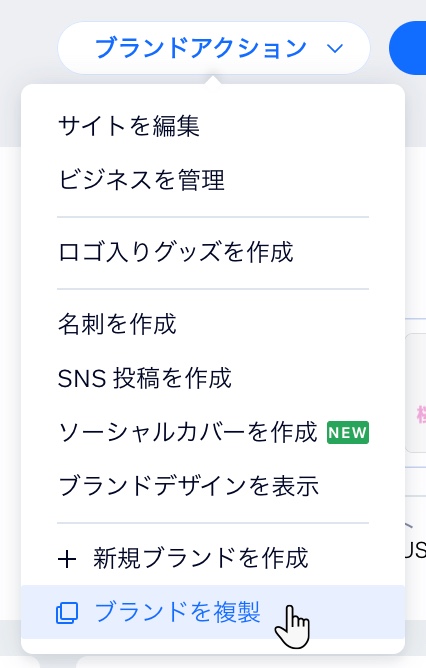Image resolution: width=426 pixels, height=668 pixels.
Task: Click the blue button beside ブランドアクション
Action: (x=408, y=48)
